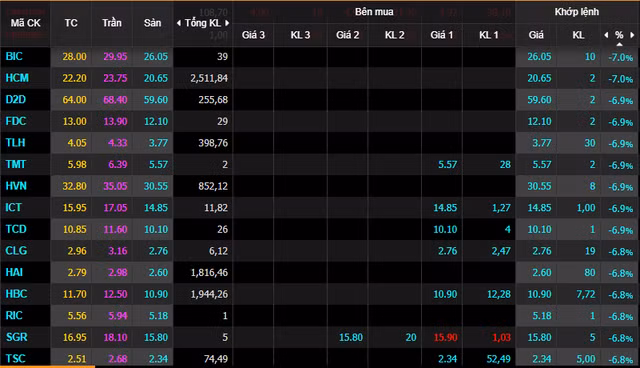Image resolution: width=640 pixels, height=368 pixels.
Task: Click ICT bid volume 1,27
Action: click(x=501, y=208)
